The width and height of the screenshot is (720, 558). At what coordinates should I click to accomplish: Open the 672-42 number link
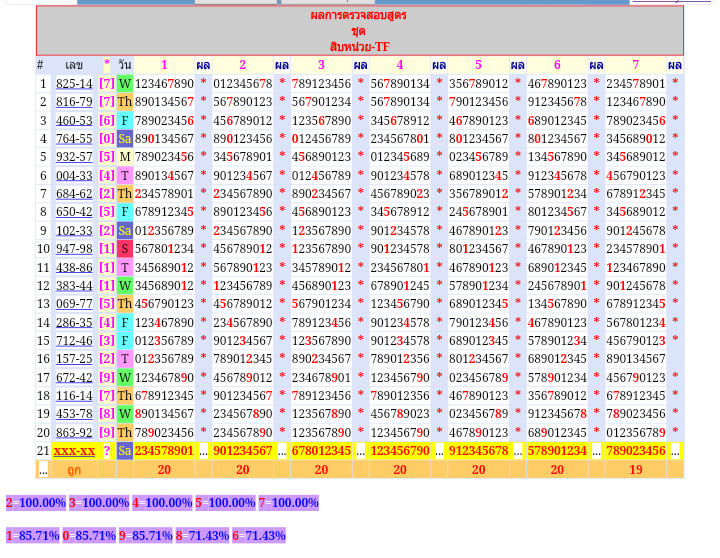(74, 378)
